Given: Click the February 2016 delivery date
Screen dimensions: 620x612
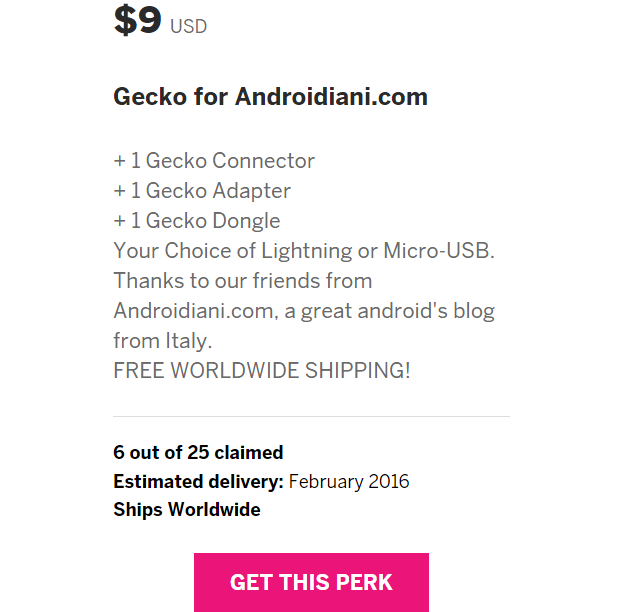Looking at the screenshot, I should click(349, 482).
